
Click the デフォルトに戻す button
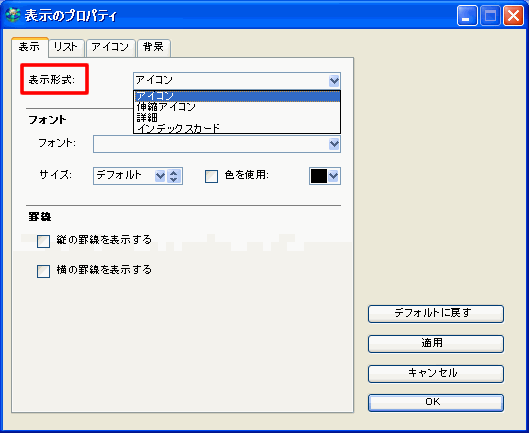click(436, 314)
